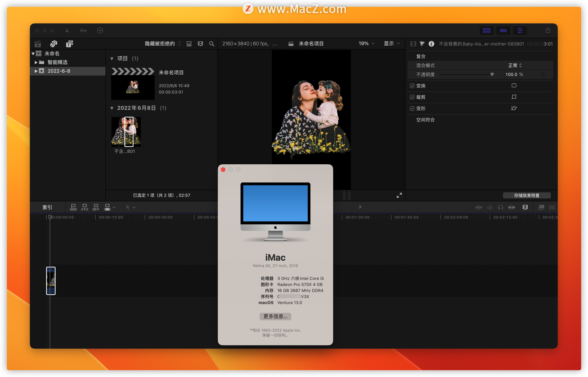Image resolution: width=588 pixels, height=377 pixels.
Task: Show the libraries sidebar clapper icon
Action: [38, 44]
